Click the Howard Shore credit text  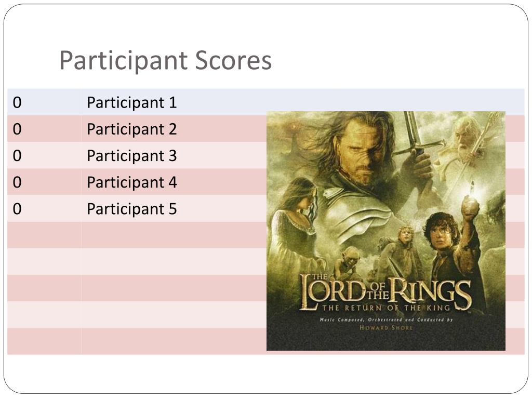386,328
